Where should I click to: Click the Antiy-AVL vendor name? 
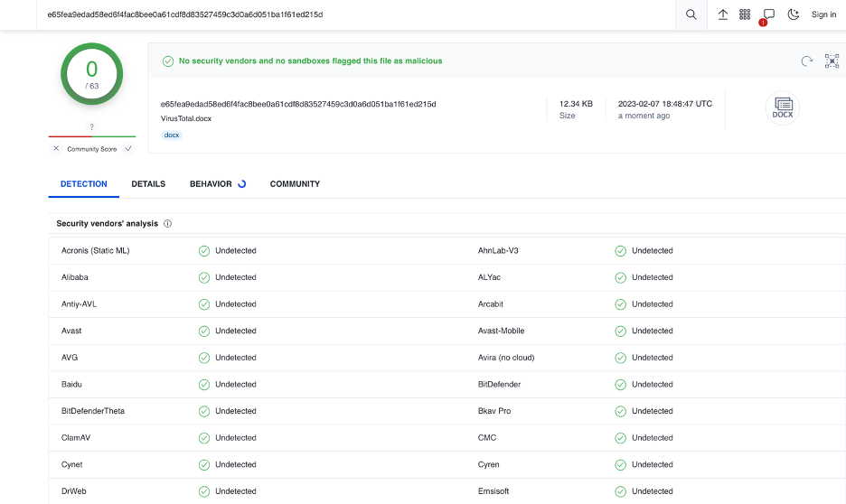(x=79, y=304)
